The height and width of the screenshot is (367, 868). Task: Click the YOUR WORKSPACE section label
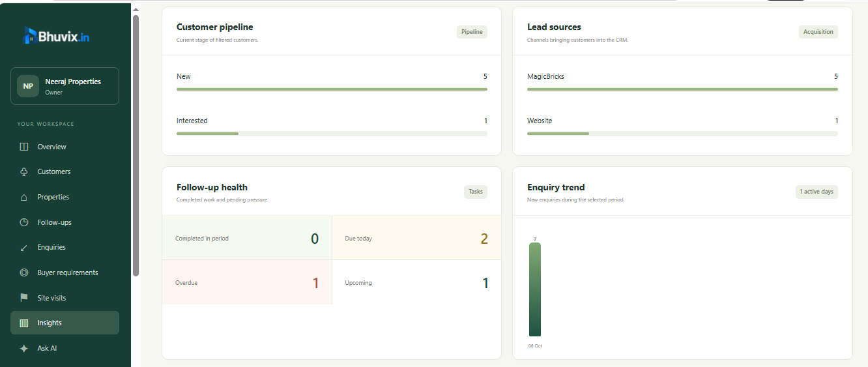coord(46,124)
